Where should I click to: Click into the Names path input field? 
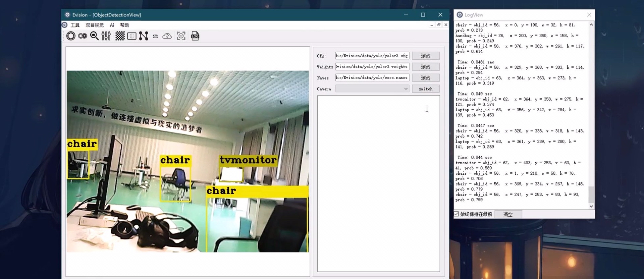pos(372,78)
